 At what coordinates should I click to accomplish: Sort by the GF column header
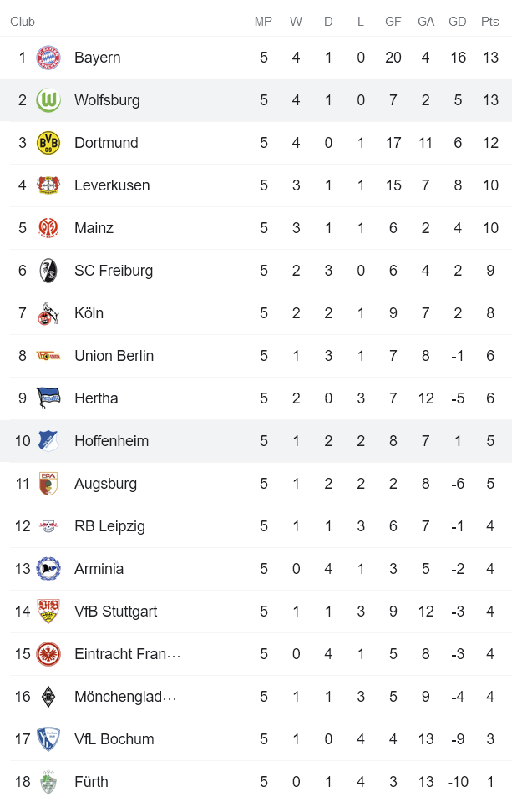click(x=393, y=22)
